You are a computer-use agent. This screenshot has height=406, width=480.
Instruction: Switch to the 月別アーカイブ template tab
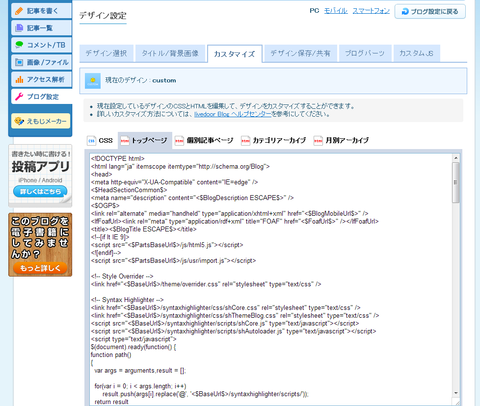pyautogui.click(x=341, y=141)
